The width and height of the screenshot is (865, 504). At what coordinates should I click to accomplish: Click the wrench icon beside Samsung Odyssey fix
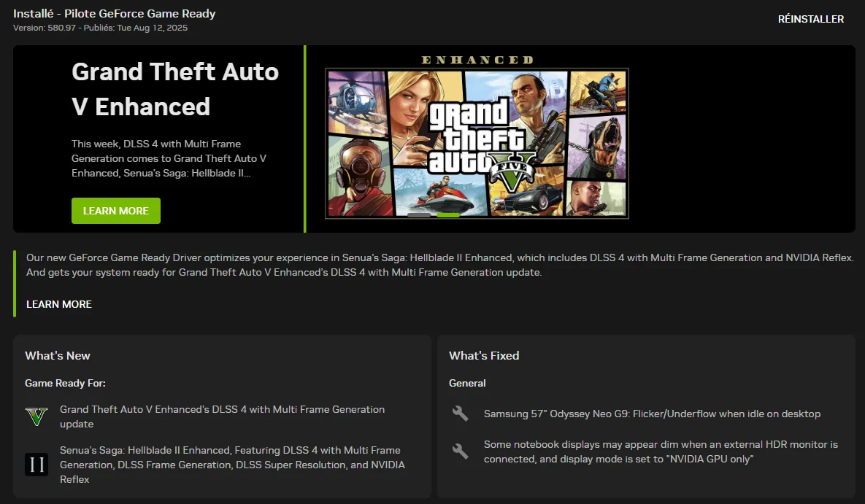460,414
